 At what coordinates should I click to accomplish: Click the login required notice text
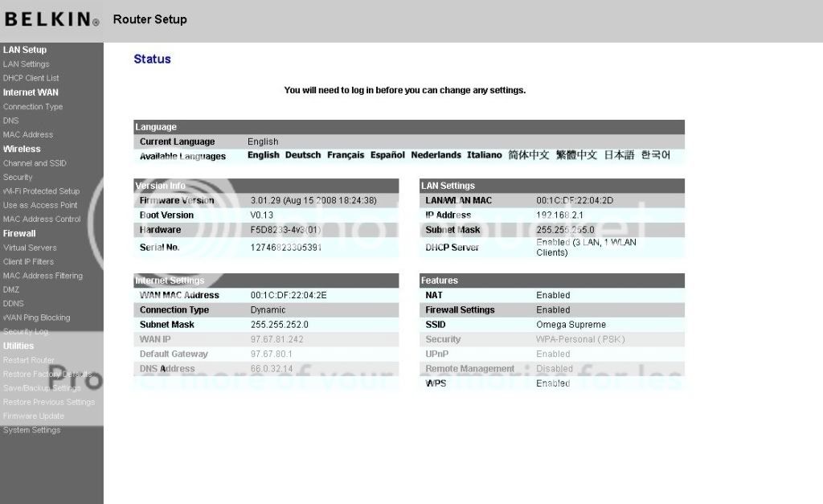pyautogui.click(x=405, y=90)
